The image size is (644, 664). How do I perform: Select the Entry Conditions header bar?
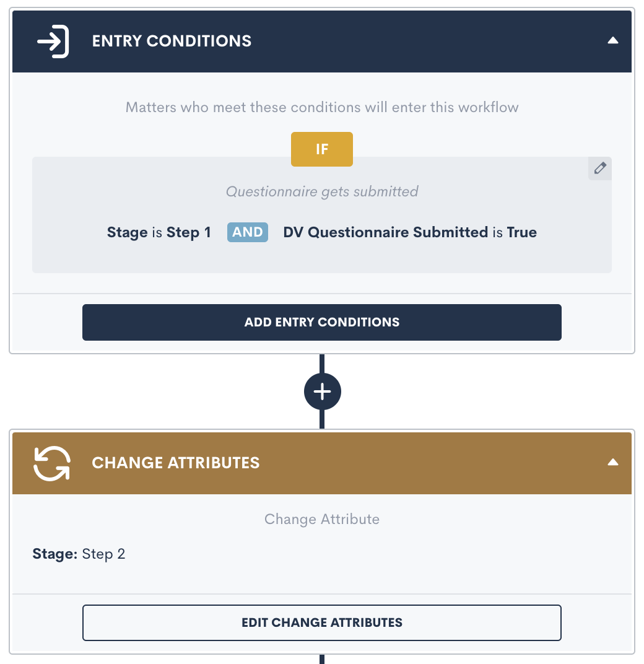[248, 41]
